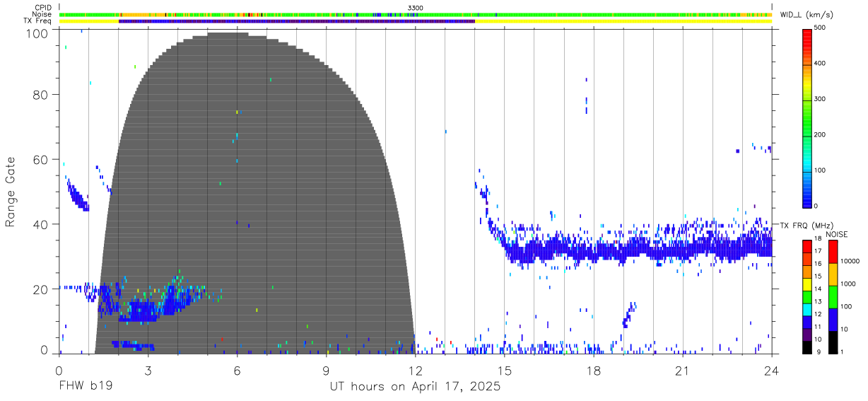Click the UT hours tick label 18

tap(594, 371)
